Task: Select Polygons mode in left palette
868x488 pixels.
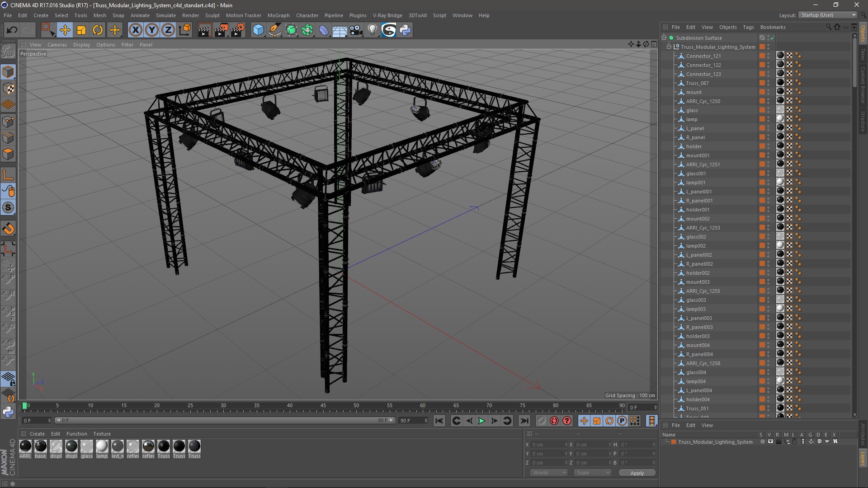Action: [x=8, y=154]
